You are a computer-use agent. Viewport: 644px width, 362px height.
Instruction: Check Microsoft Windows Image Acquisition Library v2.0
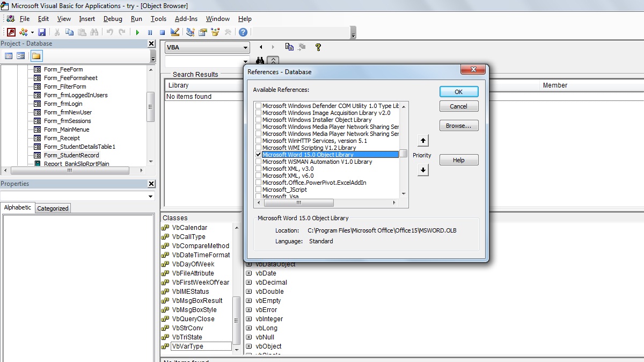coord(259,113)
